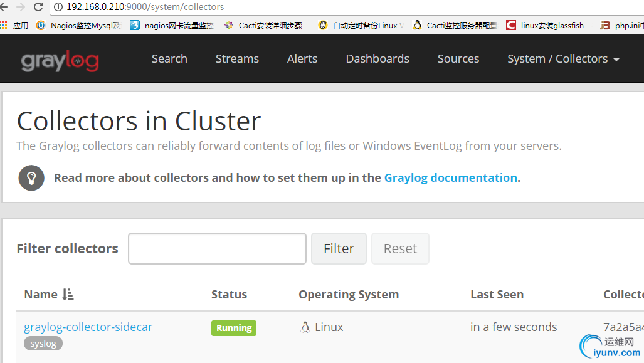644x363 pixels.
Task: Click the site info icon in address bar
Action: [58, 7]
